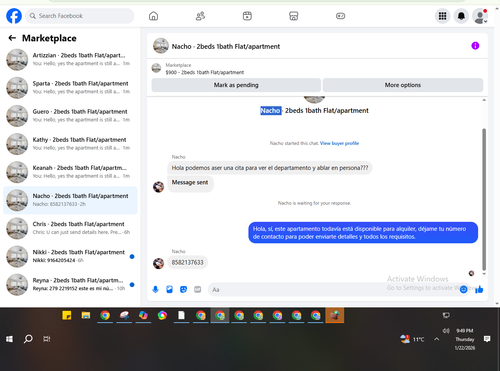
Task: Choose a sticker icon
Action: [183, 289]
